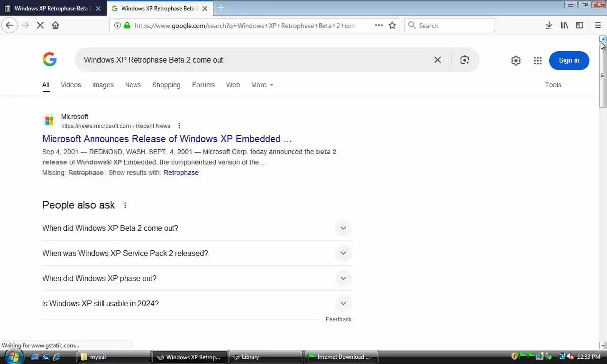Click the Google logo
This screenshot has height=364, width=607.
pos(49,60)
